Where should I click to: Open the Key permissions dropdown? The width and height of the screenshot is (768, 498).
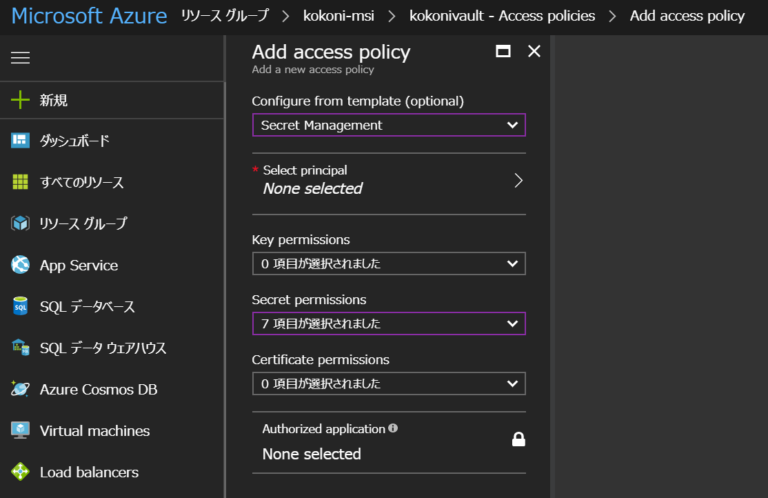(x=389, y=263)
